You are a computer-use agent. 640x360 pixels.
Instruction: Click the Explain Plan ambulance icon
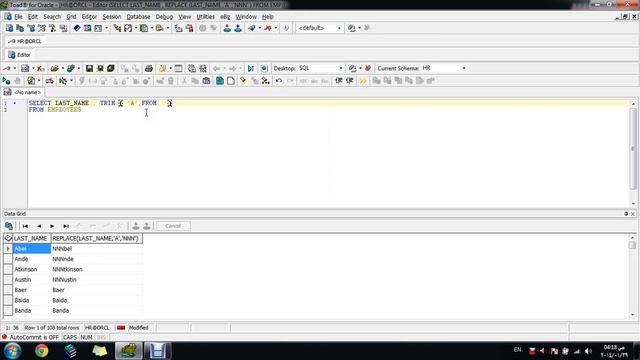[49, 81]
